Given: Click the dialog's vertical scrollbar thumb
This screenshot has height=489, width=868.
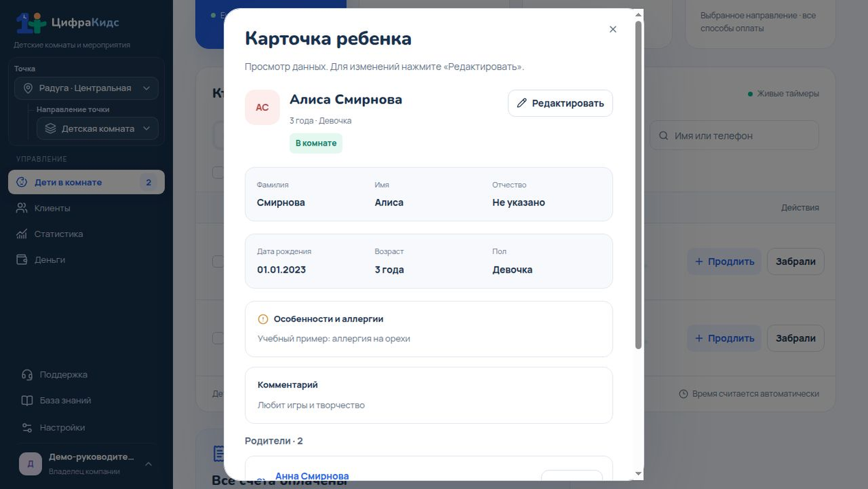Looking at the screenshot, I should point(638,184).
